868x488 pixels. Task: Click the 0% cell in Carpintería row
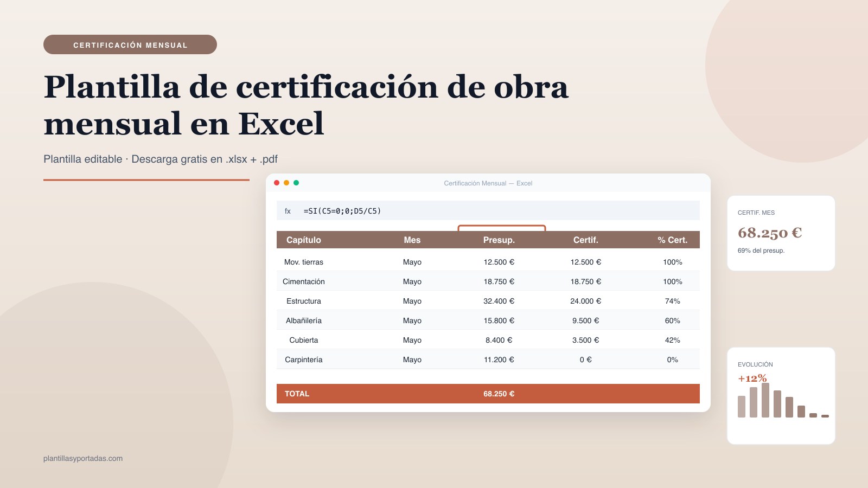673,359
